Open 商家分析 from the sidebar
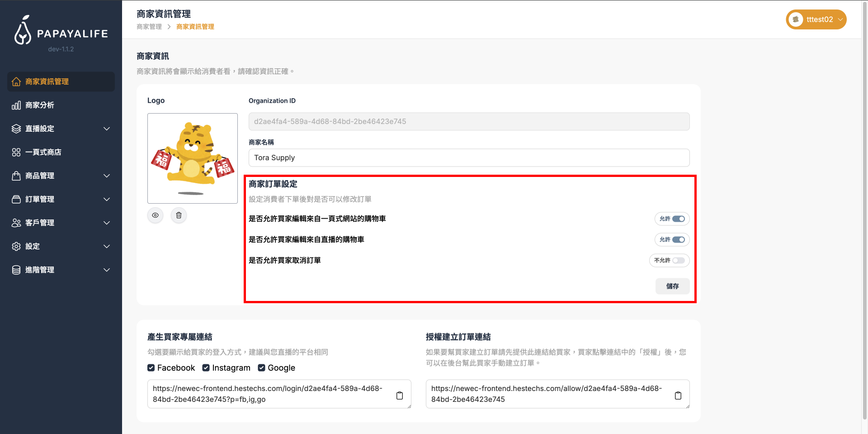Image resolution: width=868 pixels, height=434 pixels. point(40,105)
